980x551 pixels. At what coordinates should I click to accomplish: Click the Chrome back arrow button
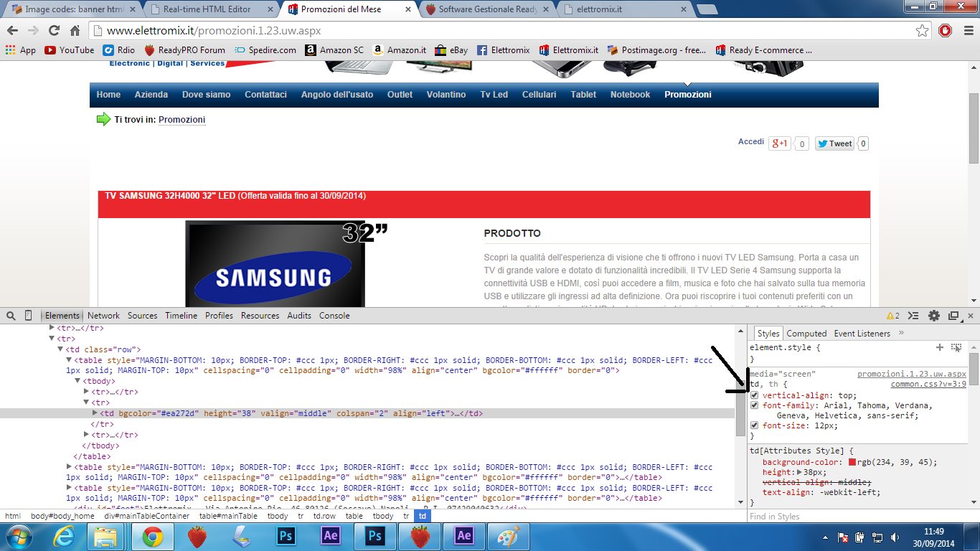click(x=13, y=31)
